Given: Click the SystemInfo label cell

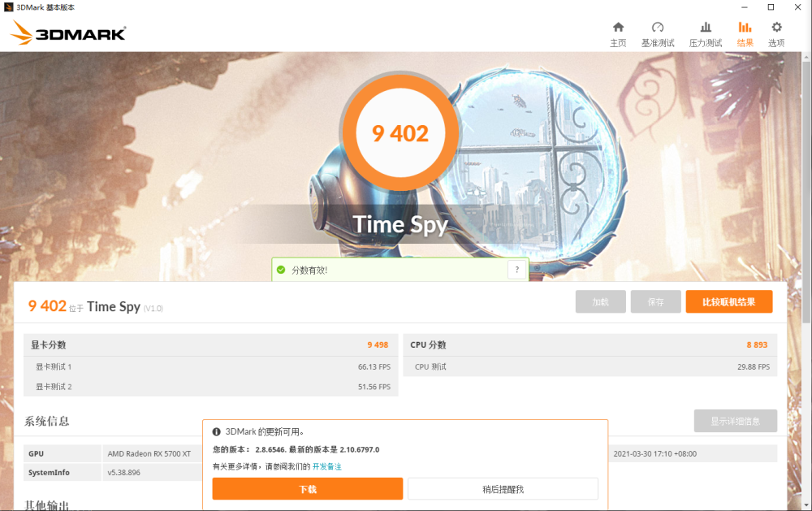Looking at the screenshot, I should click(x=63, y=472).
